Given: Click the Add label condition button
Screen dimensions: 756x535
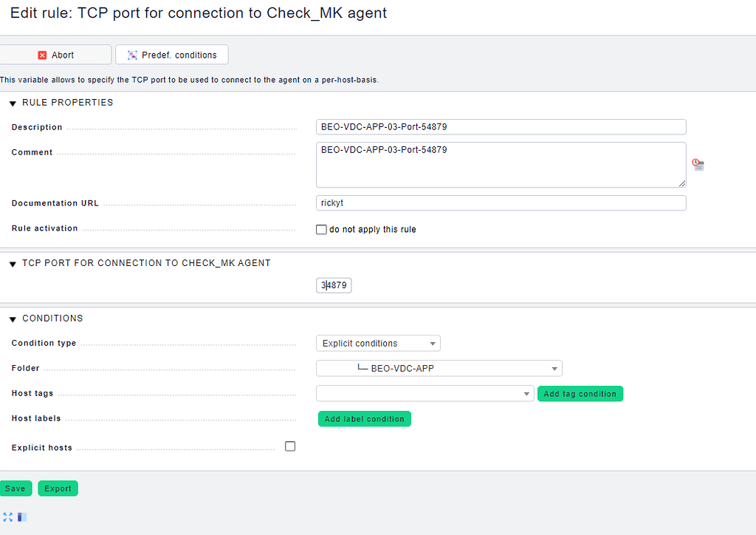Looking at the screenshot, I should pos(365,418).
